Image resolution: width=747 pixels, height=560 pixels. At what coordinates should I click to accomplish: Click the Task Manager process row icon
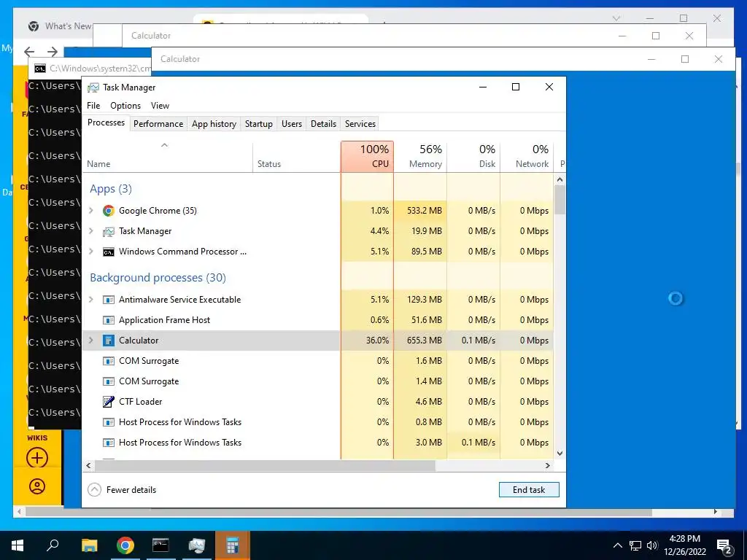click(x=109, y=231)
